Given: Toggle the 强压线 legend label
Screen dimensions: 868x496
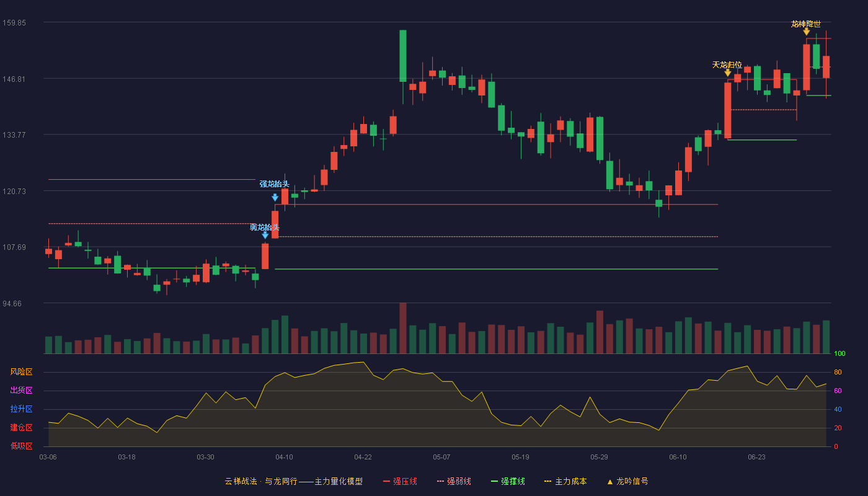Looking at the screenshot, I should [405, 481].
